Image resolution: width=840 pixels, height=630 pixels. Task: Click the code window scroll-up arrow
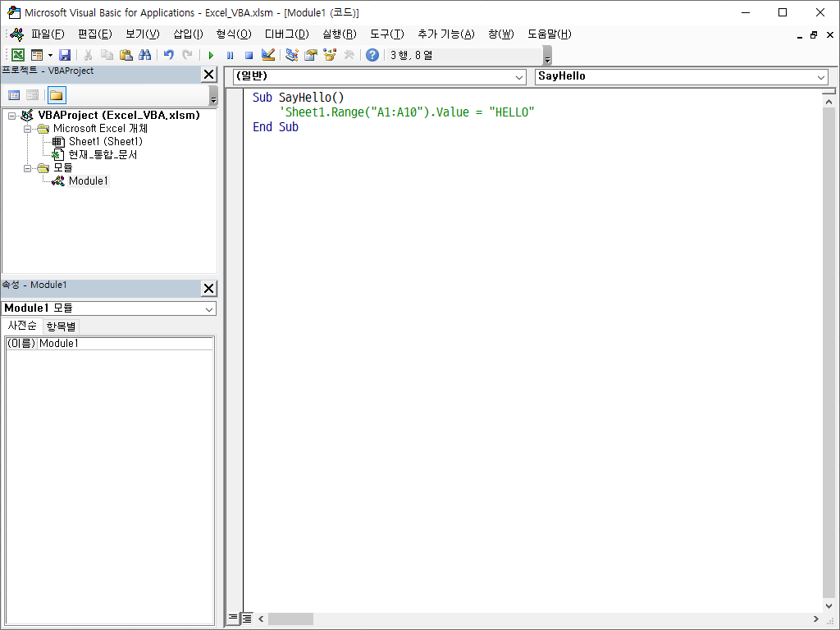829,101
